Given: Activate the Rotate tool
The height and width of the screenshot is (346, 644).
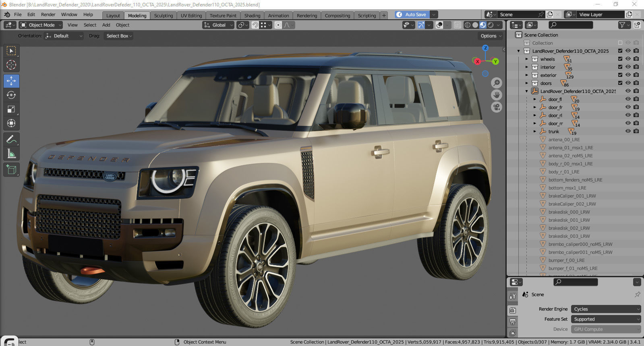Looking at the screenshot, I should click(11, 95).
